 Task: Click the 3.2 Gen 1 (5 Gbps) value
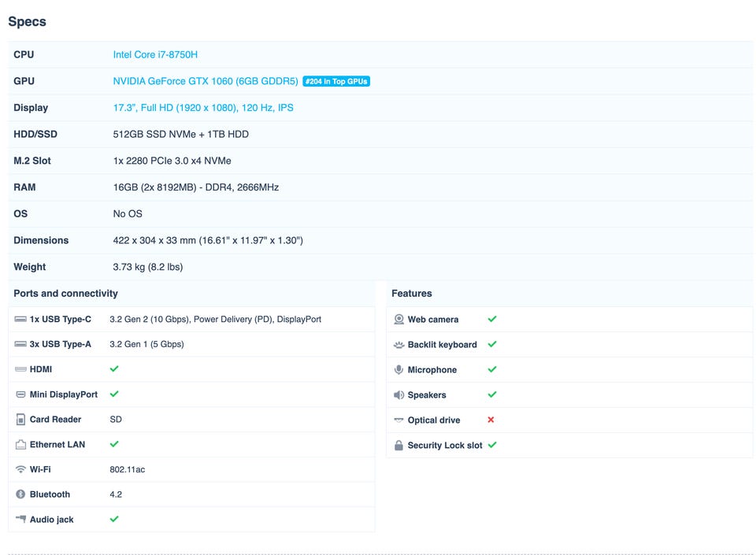pos(146,344)
